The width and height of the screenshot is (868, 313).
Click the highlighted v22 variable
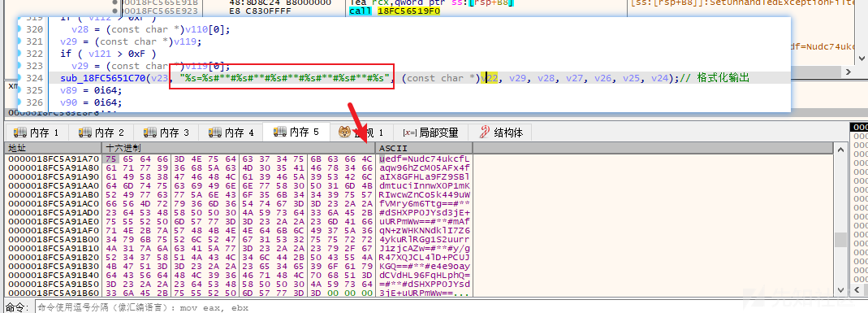tap(490, 78)
